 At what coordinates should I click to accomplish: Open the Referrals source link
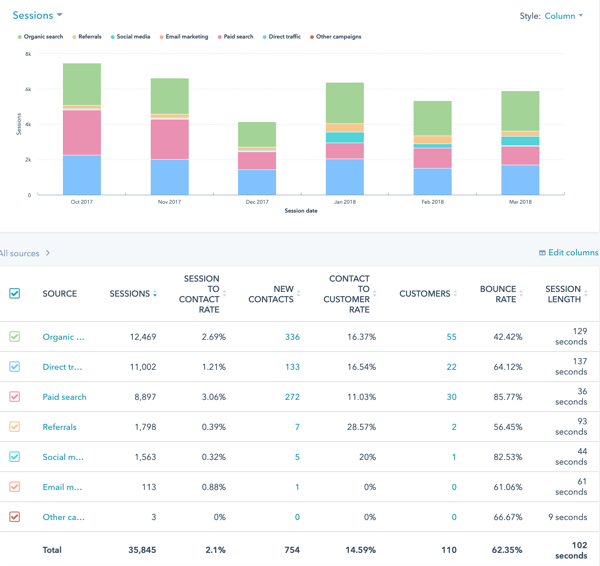59,427
